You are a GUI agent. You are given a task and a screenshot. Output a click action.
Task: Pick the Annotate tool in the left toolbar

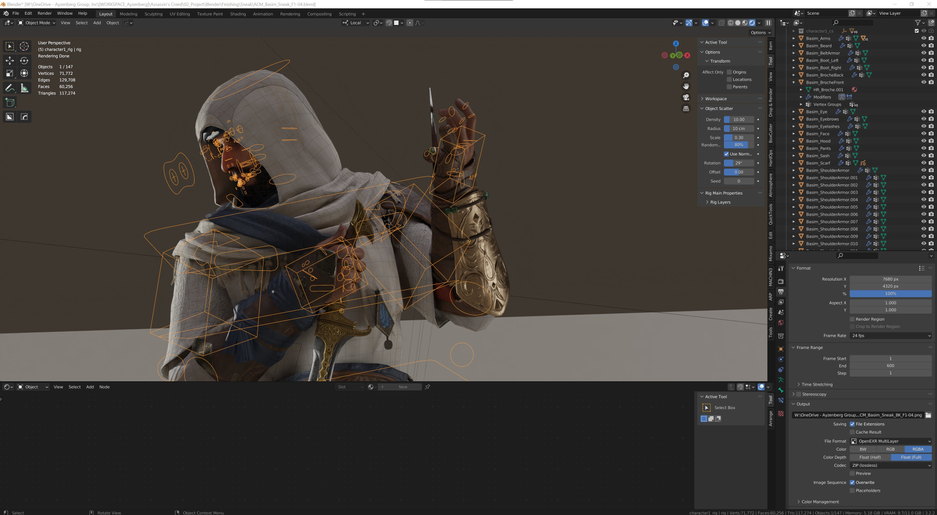10,88
